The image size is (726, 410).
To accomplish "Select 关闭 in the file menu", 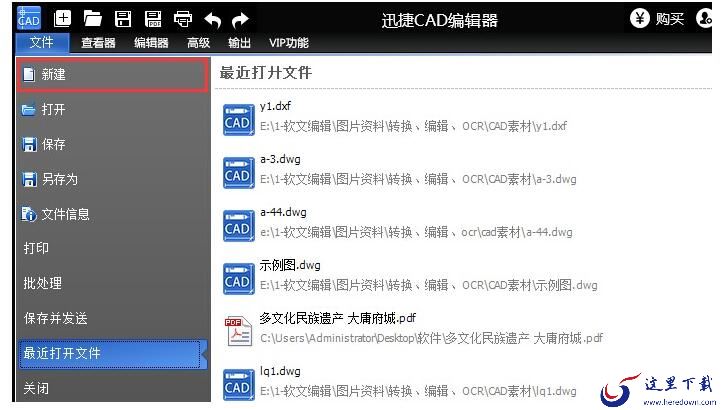I will click(x=113, y=388).
